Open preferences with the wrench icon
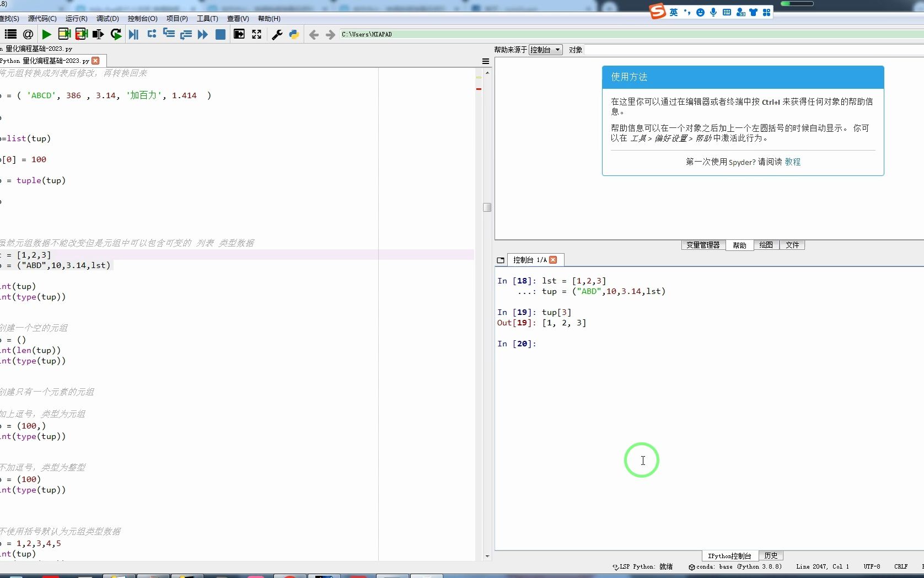Screen dimensions: 924x578 coord(277,34)
